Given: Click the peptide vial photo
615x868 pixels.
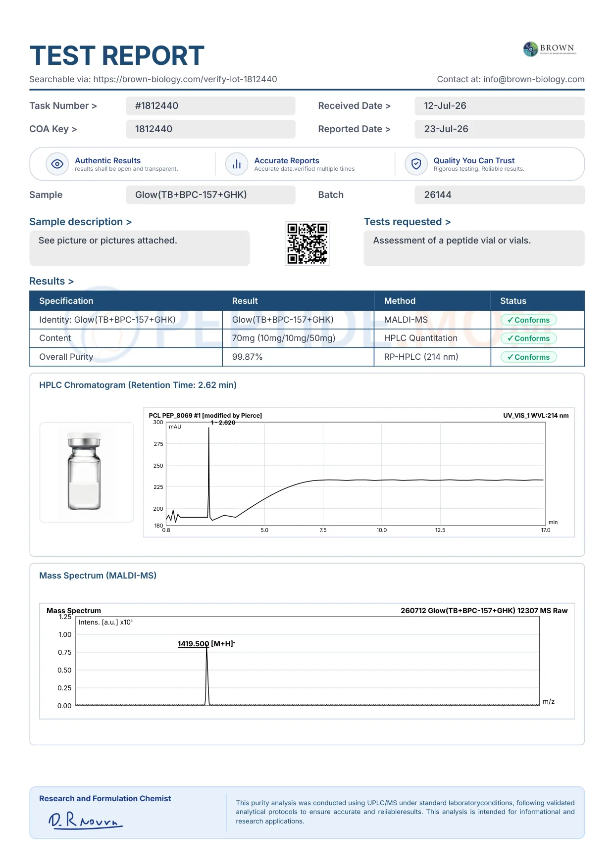Looking at the screenshot, I should pyautogui.click(x=87, y=472).
